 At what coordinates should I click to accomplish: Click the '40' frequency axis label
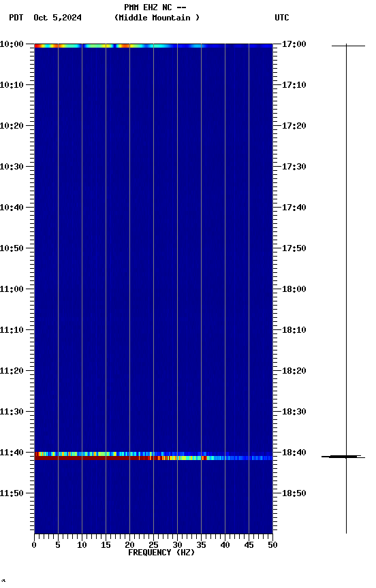point(225,545)
